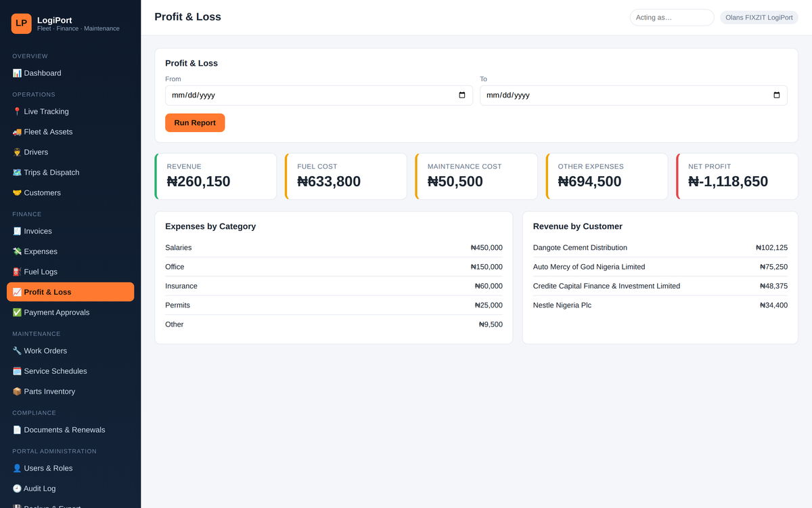Click the Users & Roles person icon

tap(17, 469)
